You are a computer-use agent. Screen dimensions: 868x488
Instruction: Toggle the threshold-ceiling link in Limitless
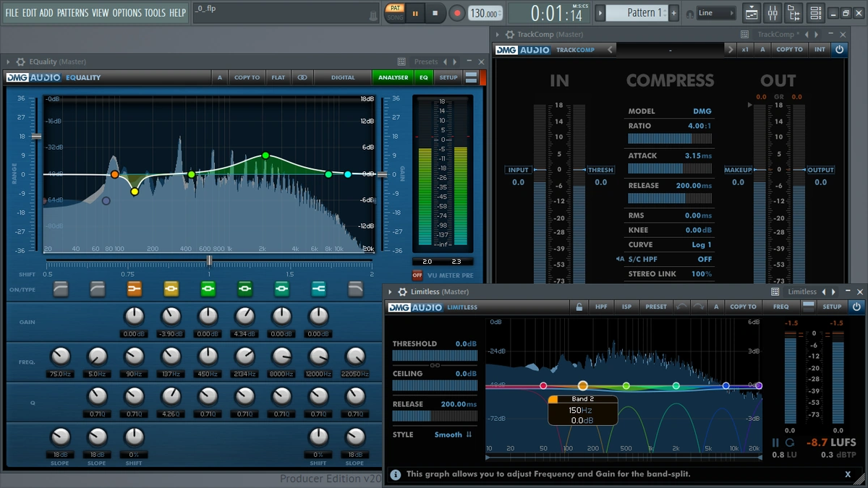click(x=435, y=366)
